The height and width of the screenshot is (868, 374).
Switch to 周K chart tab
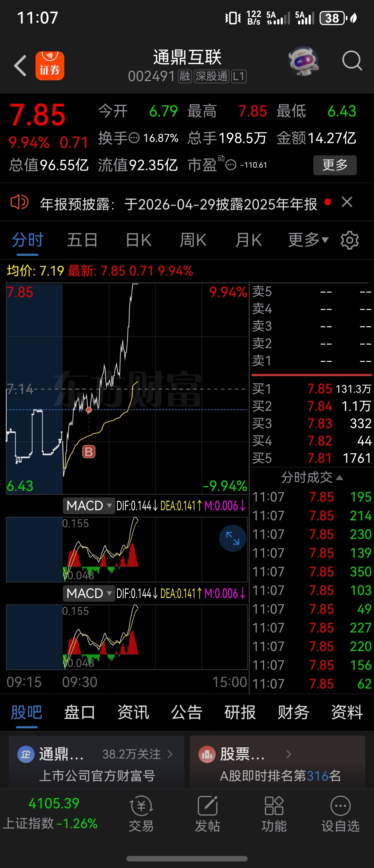pyautogui.click(x=193, y=240)
